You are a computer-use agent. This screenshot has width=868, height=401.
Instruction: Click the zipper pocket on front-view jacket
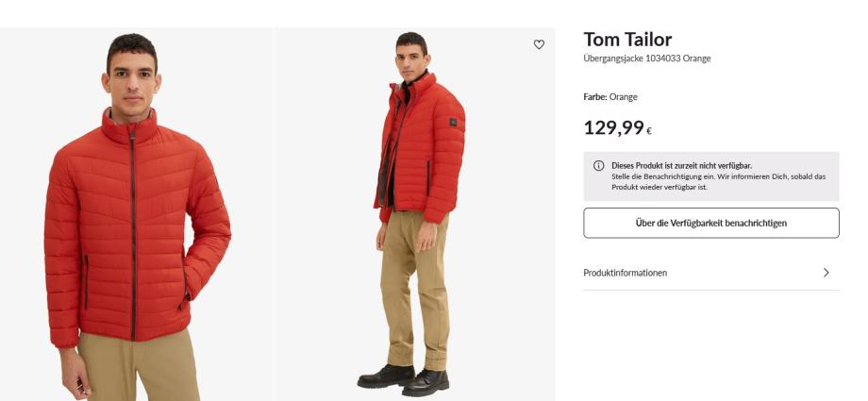pyautogui.click(x=86, y=280)
